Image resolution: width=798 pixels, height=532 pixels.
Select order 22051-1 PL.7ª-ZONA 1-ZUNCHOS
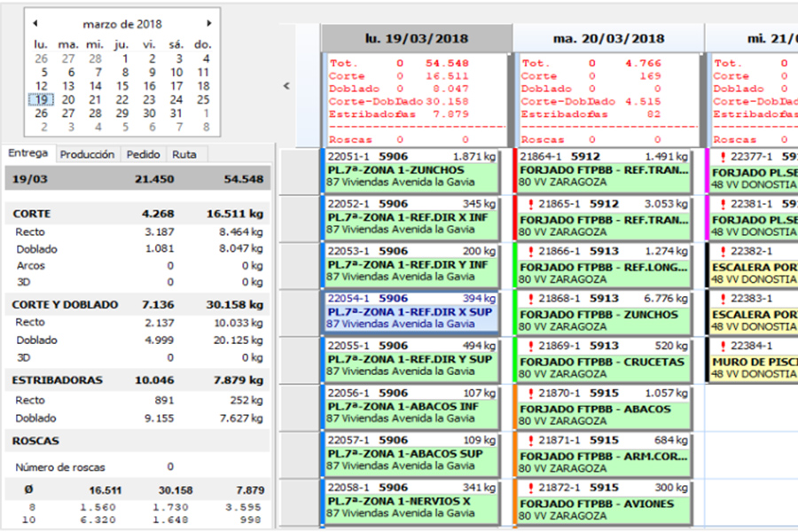click(x=411, y=170)
